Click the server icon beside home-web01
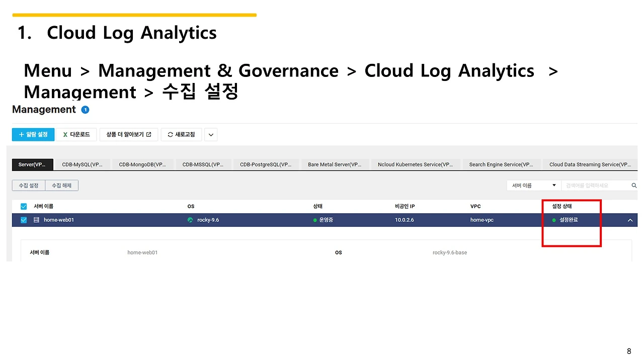This screenshot has width=644, height=362. click(x=36, y=220)
